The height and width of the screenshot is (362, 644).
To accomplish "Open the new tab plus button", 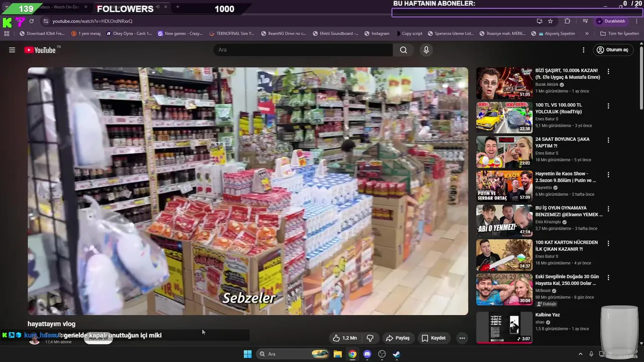I will coord(178,7).
